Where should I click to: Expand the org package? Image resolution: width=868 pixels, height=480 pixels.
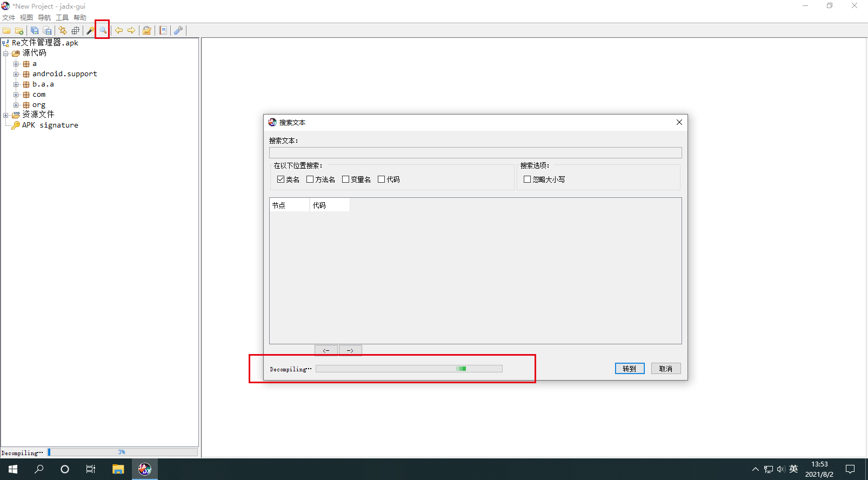pos(16,105)
